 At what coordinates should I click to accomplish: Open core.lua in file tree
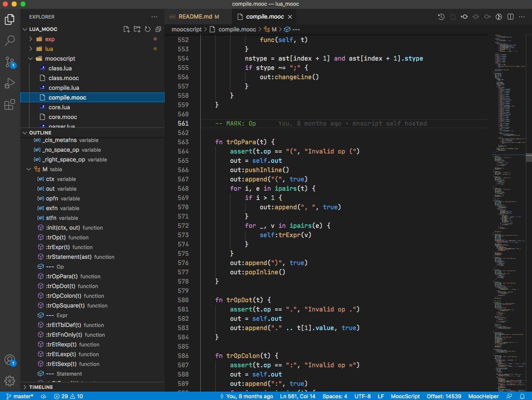[59, 107]
